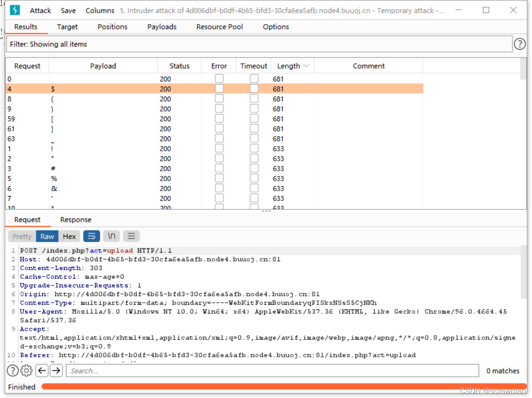Image resolution: width=532 pixels, height=398 pixels.
Task: Select the row with payload (
Action: click(214, 99)
